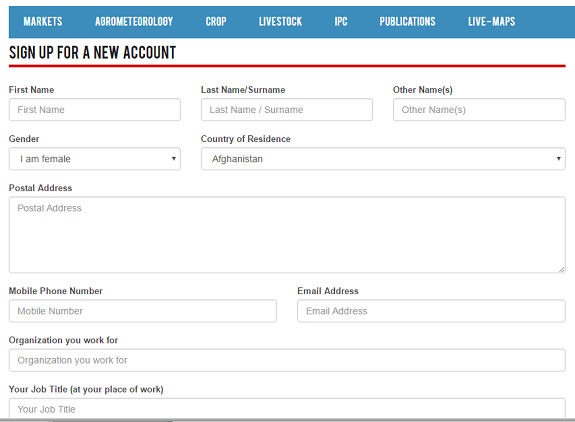This screenshot has width=575, height=422.
Task: Click inside the Postal Address text area
Action: tap(287, 235)
